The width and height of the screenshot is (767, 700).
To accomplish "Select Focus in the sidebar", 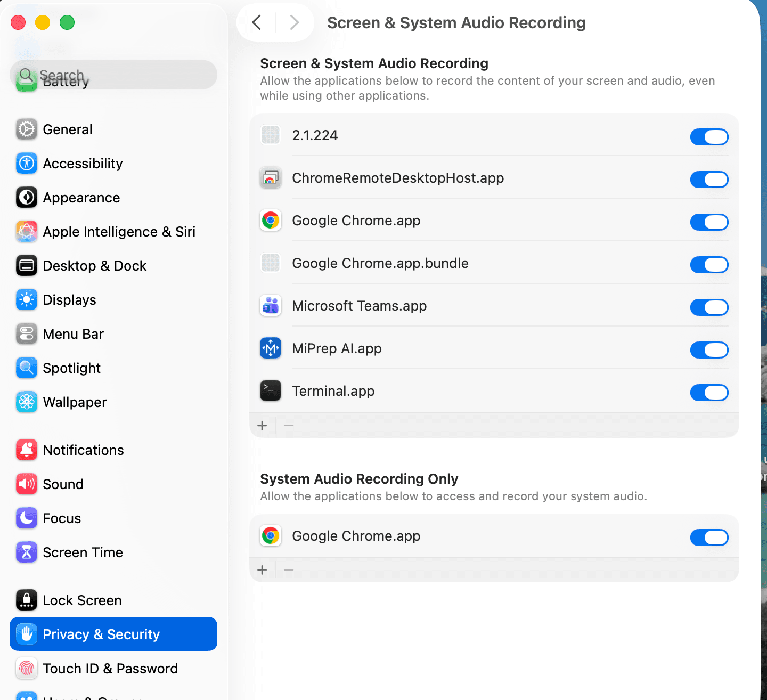I will tap(113, 518).
